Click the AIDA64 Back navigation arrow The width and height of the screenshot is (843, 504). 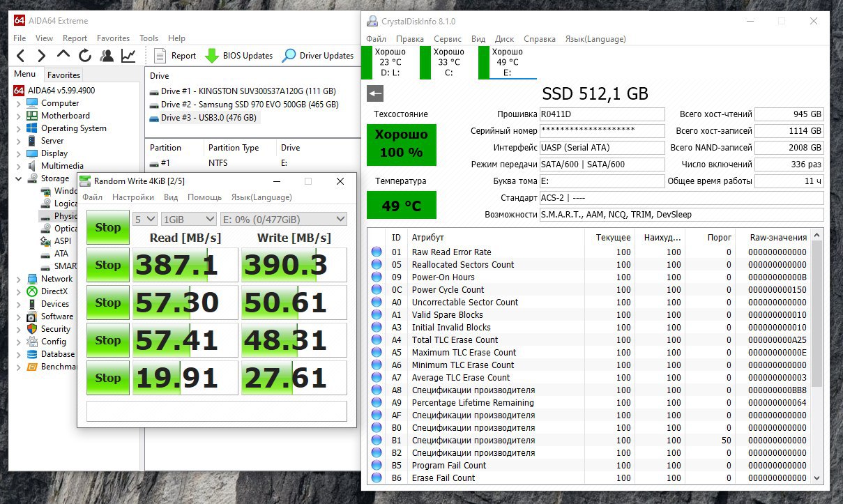[x=21, y=56]
